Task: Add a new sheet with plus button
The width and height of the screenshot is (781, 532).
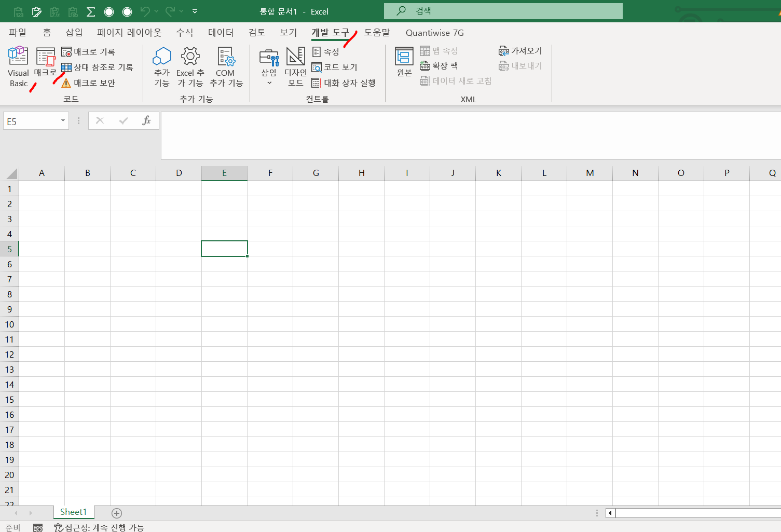Action: 117,513
